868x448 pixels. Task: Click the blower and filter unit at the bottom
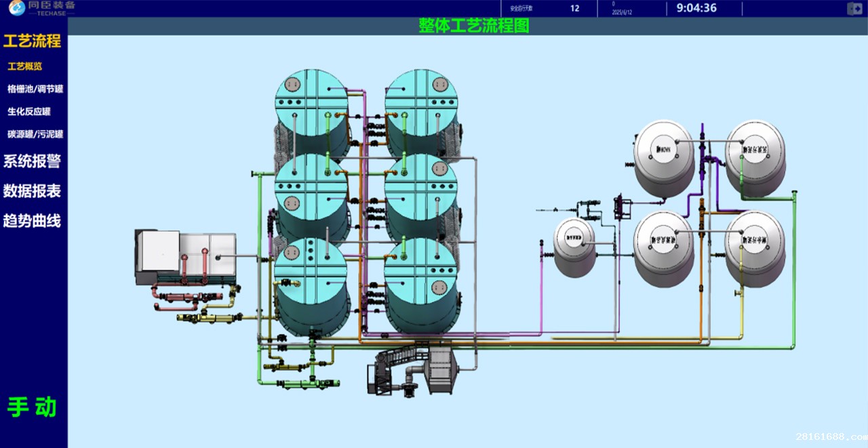(x=414, y=369)
